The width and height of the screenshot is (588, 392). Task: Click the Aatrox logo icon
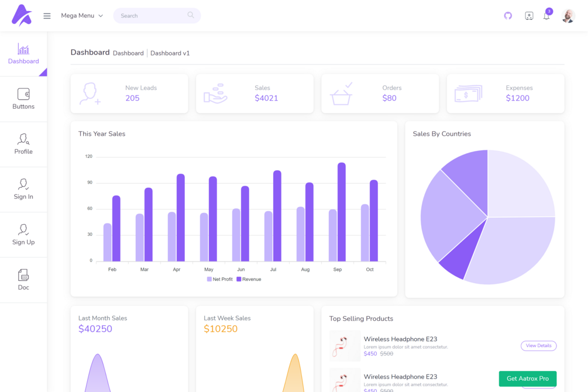[22, 15]
